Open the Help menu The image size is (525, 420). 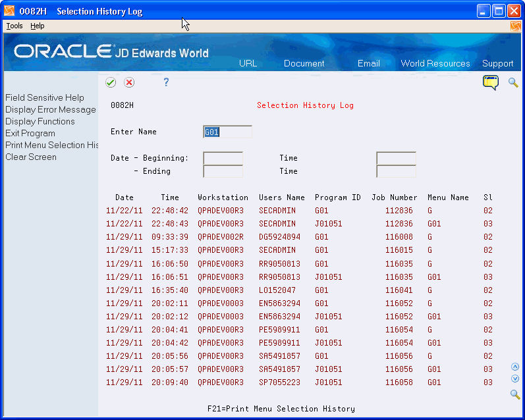tap(37, 26)
